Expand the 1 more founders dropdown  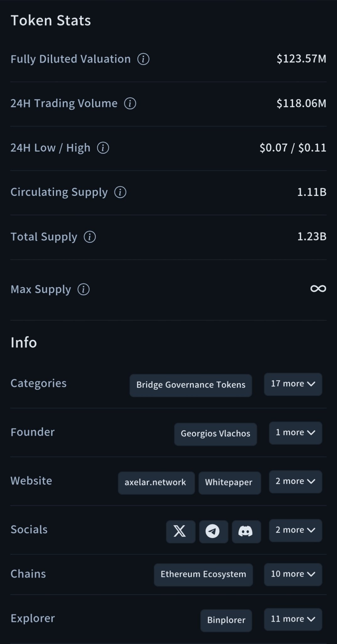(295, 433)
